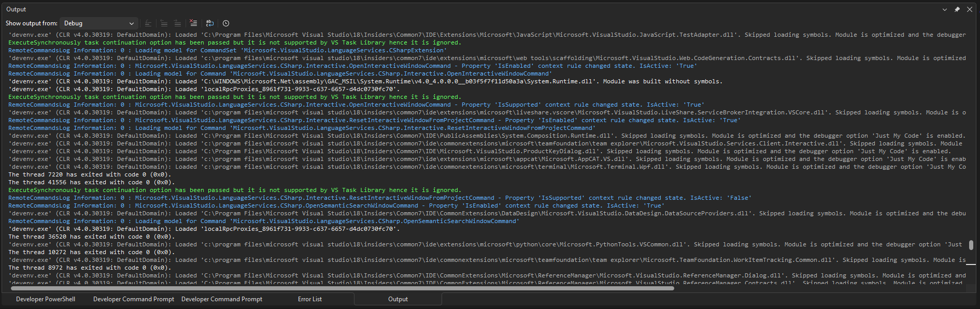980x309 pixels.
Task: Click 'Loading model for Command' ResetInteractiveWindowFromProjectCommand line
Action: click(302, 128)
